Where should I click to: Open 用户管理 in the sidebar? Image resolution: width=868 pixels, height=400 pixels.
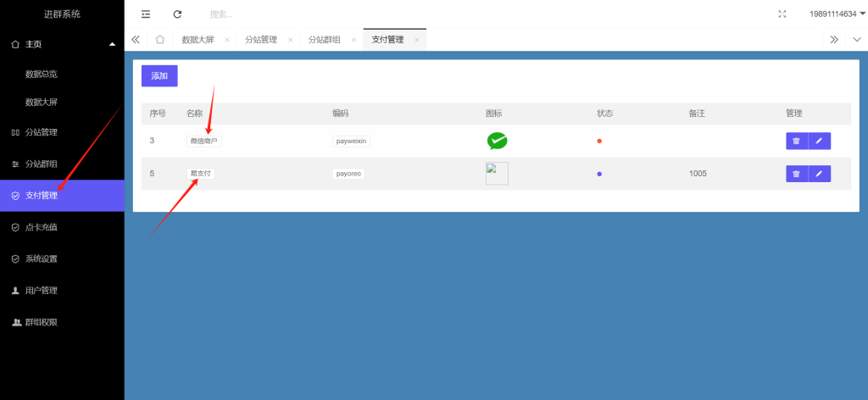click(x=62, y=291)
